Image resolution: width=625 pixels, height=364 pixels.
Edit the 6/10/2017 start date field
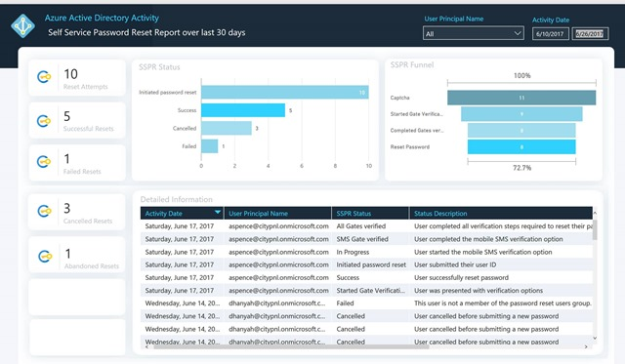[x=550, y=34]
